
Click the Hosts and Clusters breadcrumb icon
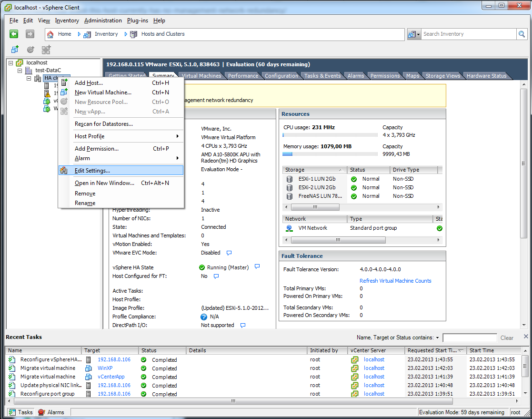coord(134,34)
